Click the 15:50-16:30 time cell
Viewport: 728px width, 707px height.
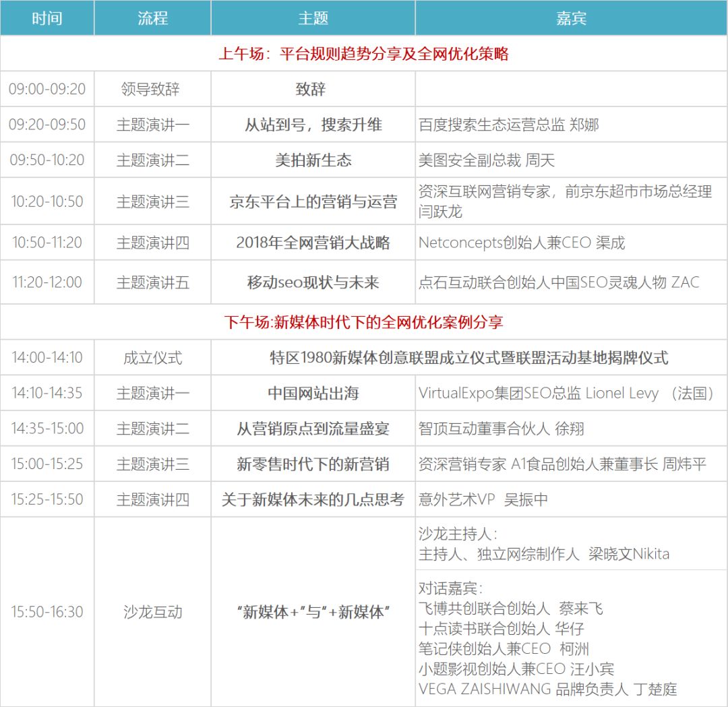tap(47, 612)
